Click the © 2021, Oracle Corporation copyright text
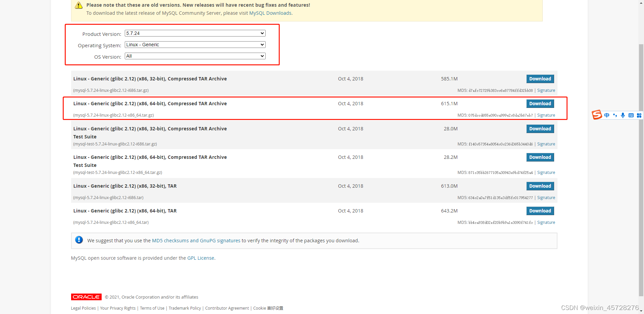The image size is (644, 314). [152, 297]
